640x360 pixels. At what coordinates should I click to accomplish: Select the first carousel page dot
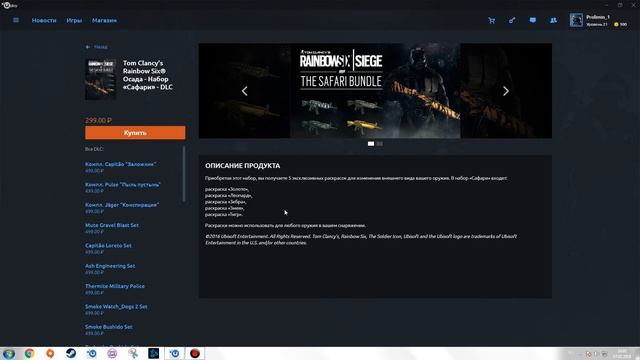[371, 144]
